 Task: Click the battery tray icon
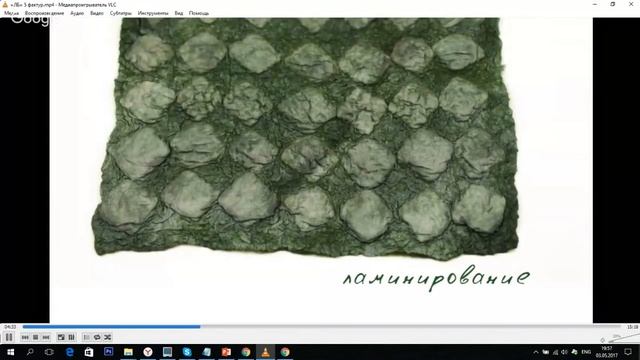point(545,352)
